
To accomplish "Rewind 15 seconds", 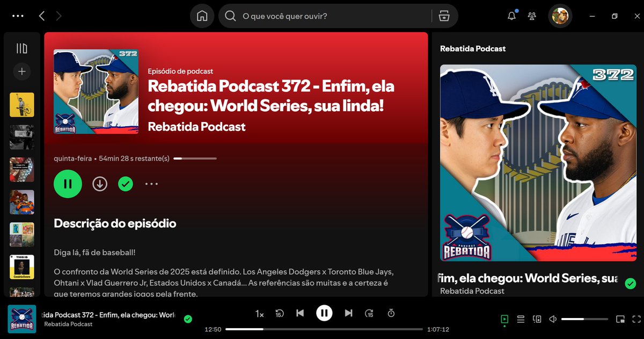I will coord(279,313).
